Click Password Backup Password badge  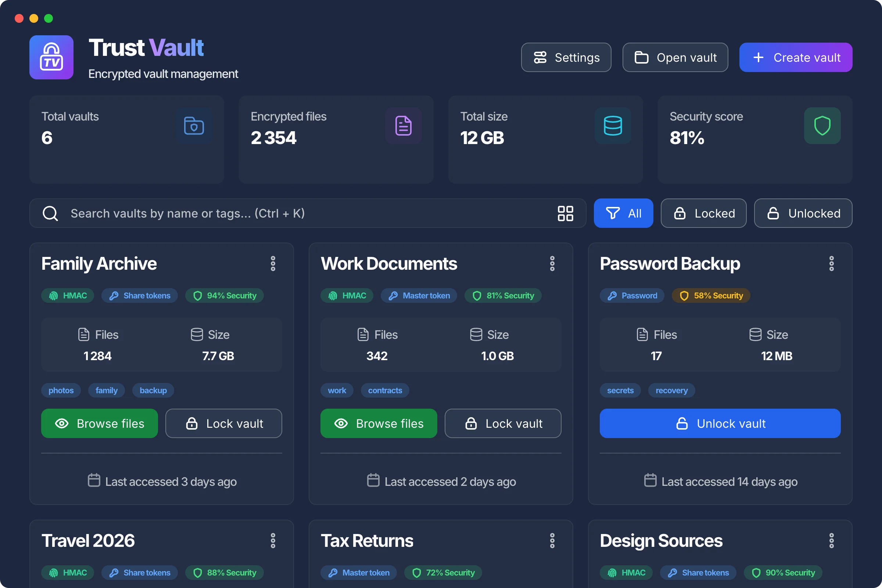(632, 296)
